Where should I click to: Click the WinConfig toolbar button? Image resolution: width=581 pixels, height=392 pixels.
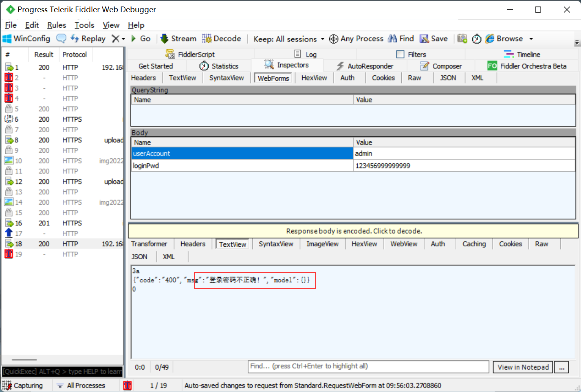click(x=26, y=39)
